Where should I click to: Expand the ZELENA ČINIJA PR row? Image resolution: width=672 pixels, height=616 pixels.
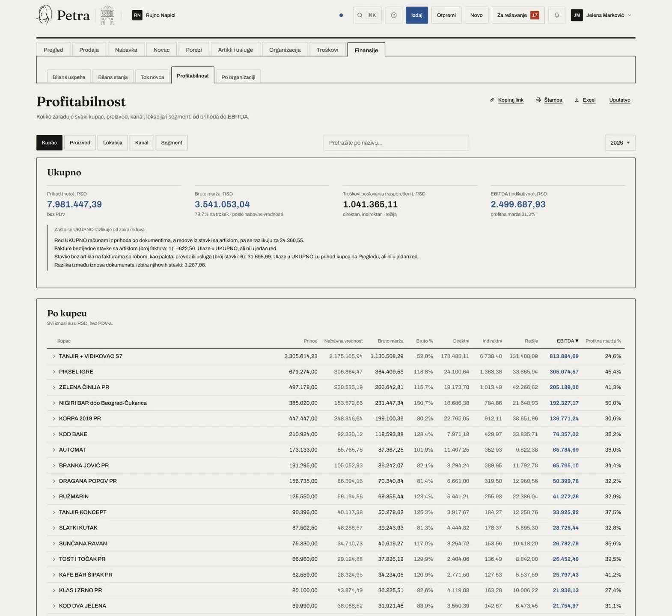click(54, 388)
